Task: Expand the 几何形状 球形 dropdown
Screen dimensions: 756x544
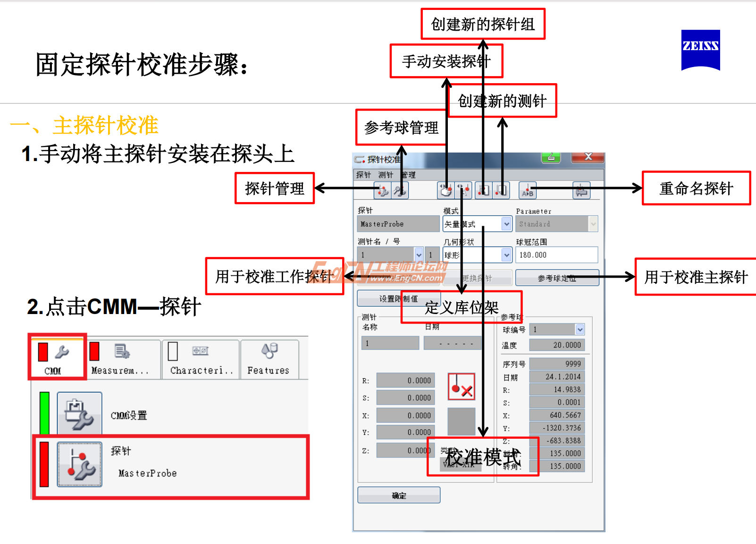Action: click(506, 255)
